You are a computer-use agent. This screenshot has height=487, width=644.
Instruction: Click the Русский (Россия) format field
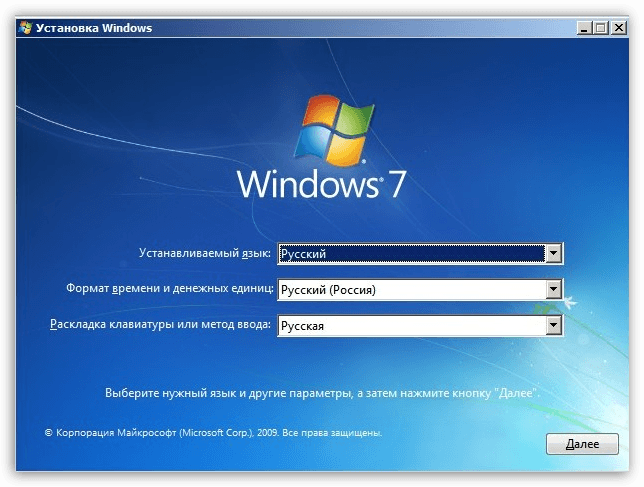(x=410, y=290)
